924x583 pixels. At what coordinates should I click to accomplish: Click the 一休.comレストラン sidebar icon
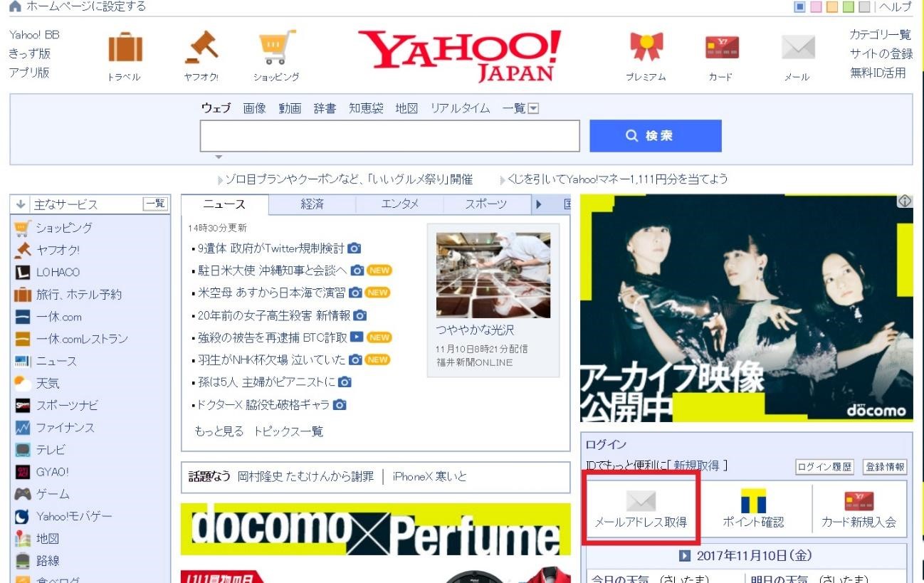(23, 339)
